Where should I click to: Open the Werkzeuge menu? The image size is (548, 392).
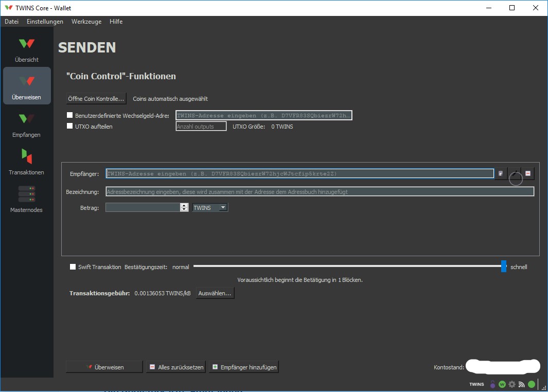pyautogui.click(x=86, y=21)
